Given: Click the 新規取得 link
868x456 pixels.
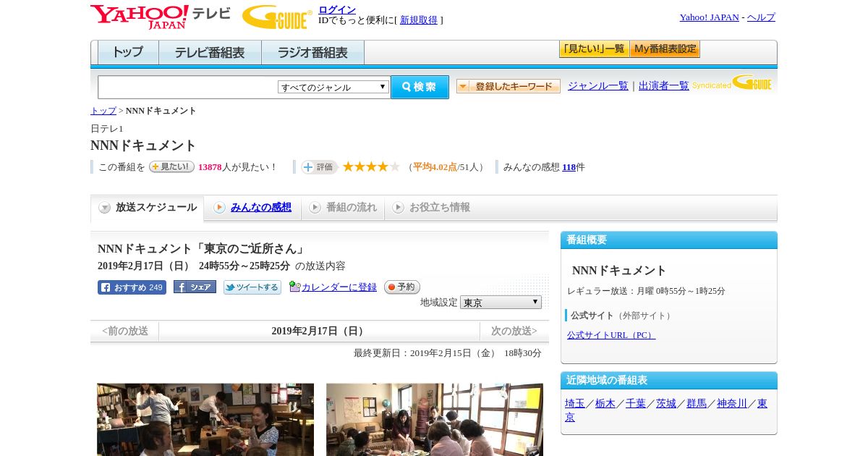Looking at the screenshot, I should [x=419, y=20].
